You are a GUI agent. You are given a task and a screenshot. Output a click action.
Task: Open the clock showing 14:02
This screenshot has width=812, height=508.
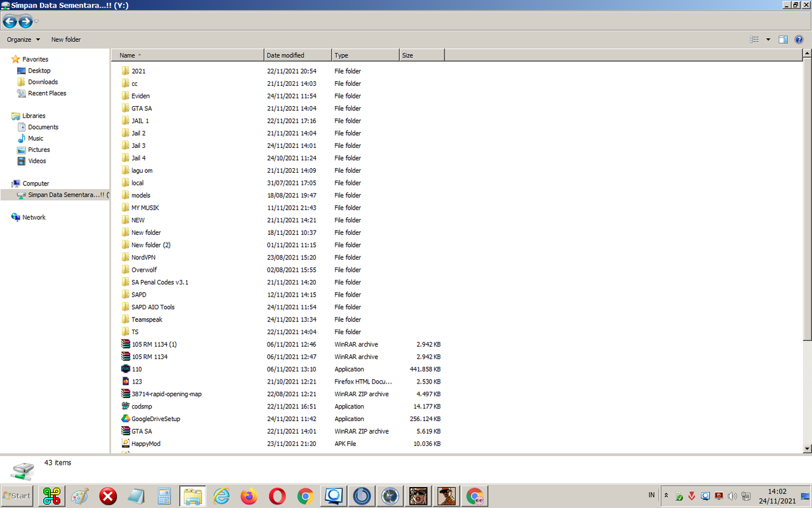tap(777, 496)
